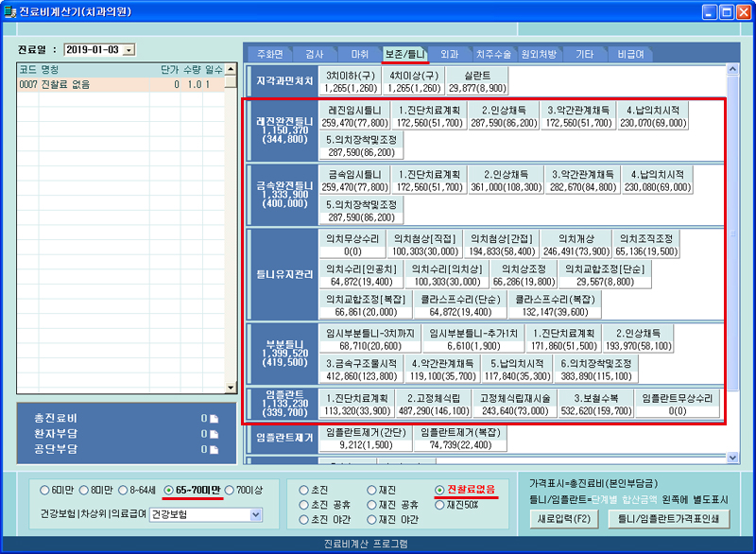Screen dimensions: 756x554
Task: Select the 초진 visit type radio button
Action: (302, 490)
